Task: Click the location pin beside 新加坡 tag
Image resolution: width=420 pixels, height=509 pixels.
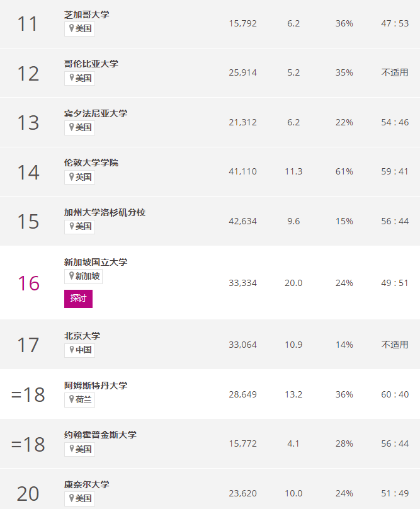Action: tap(71, 276)
